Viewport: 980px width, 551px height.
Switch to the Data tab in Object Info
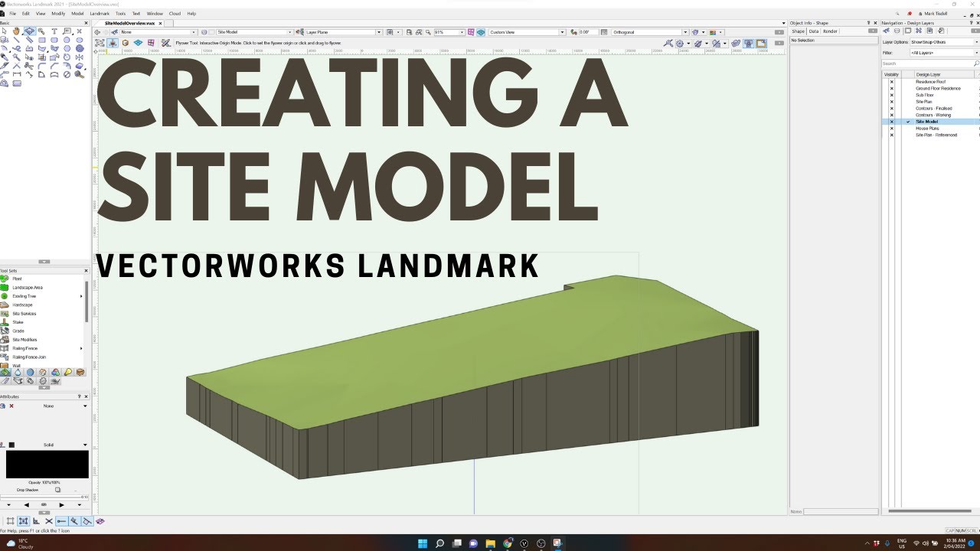click(814, 31)
